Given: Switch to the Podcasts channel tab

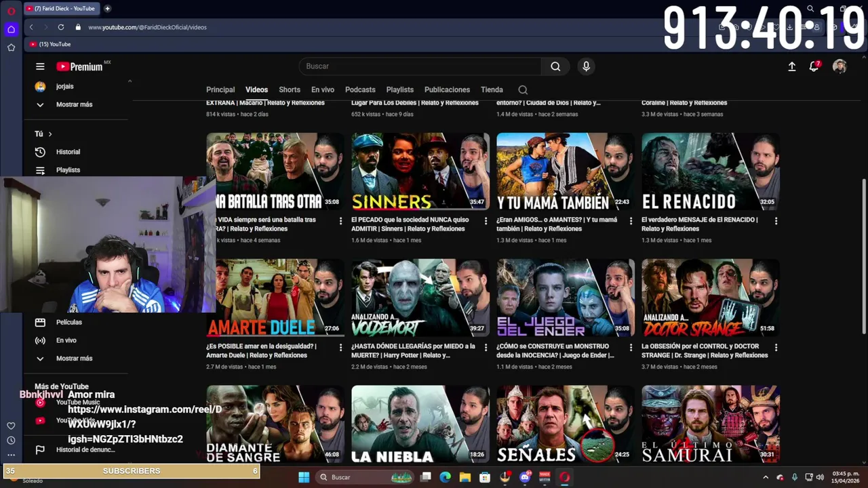Looking at the screenshot, I should click(360, 89).
